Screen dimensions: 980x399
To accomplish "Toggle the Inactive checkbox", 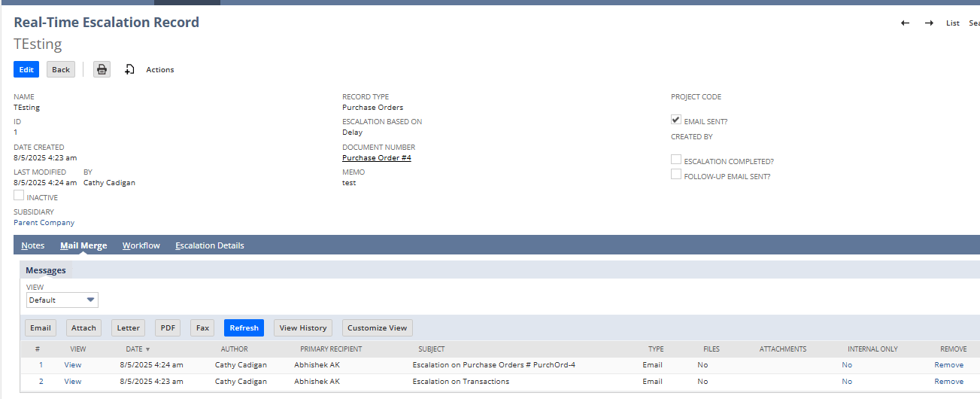I will (19, 196).
